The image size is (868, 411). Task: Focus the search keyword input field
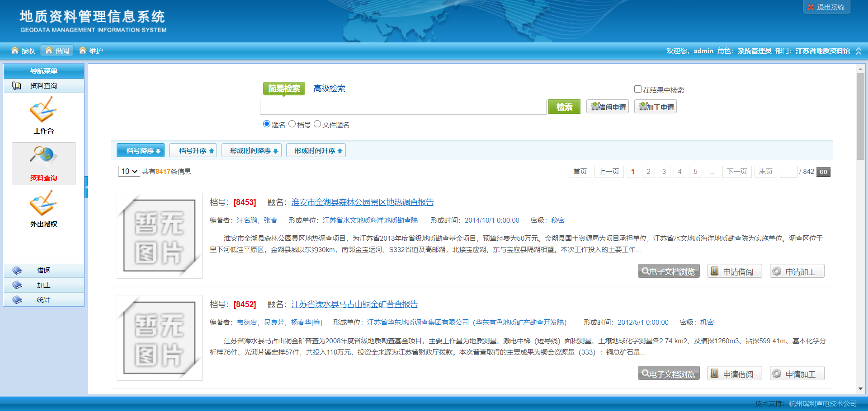(403, 107)
